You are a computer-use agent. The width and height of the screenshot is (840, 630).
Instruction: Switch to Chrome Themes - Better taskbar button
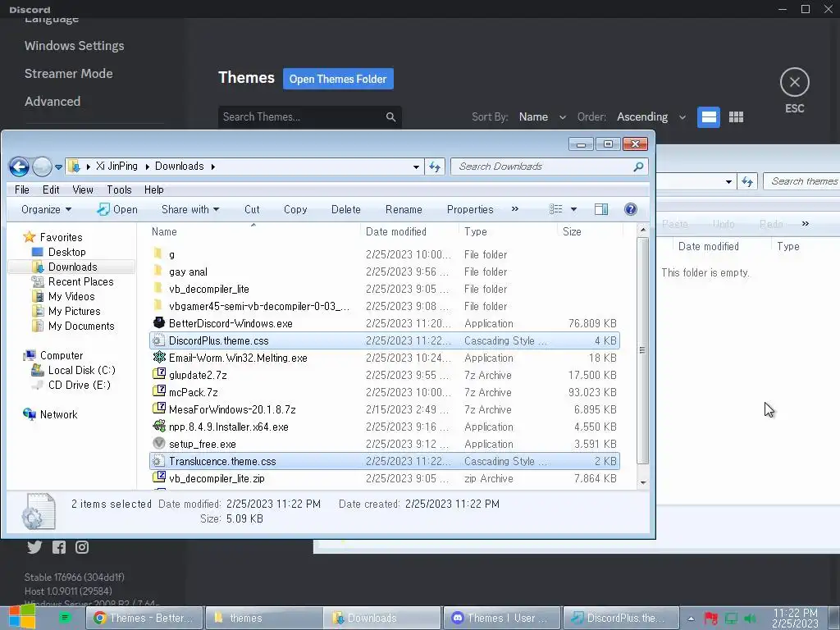tap(144, 619)
